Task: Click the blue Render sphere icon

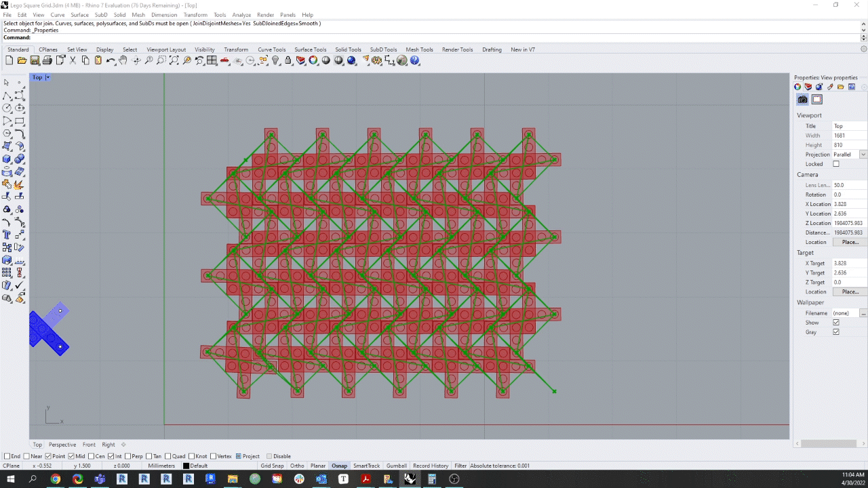Action: click(x=351, y=60)
